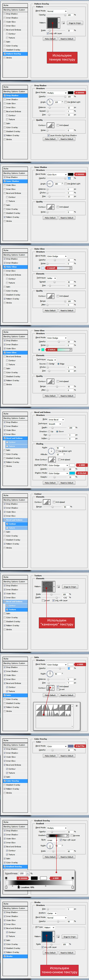
Task: Click Snap to Origin in Stroke settings
Action: (x=70, y=937)
